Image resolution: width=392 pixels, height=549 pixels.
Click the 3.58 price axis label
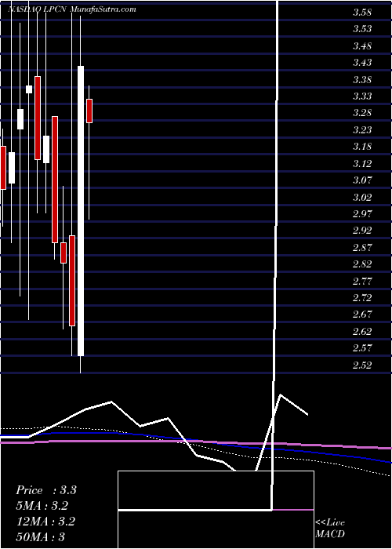[362, 13]
